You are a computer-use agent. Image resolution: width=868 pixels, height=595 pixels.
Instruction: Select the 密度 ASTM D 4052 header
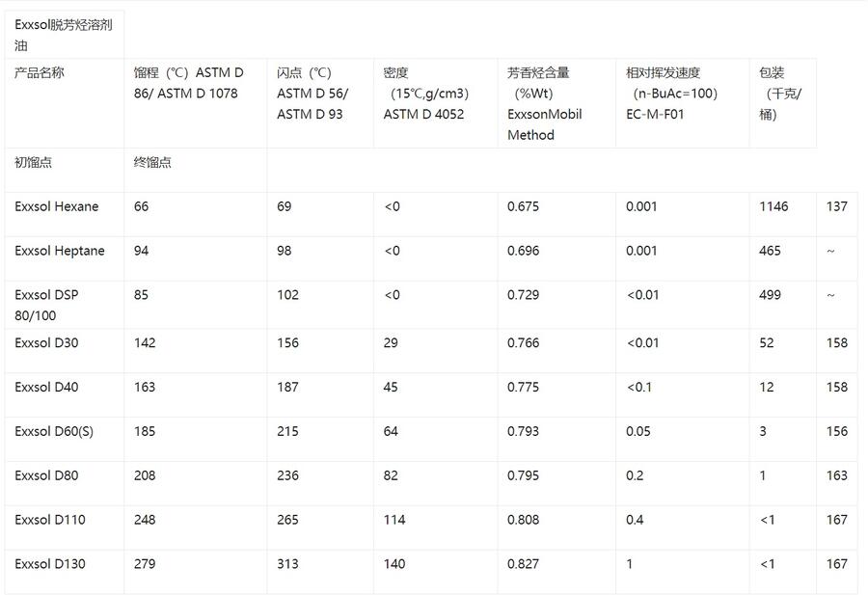(423, 94)
